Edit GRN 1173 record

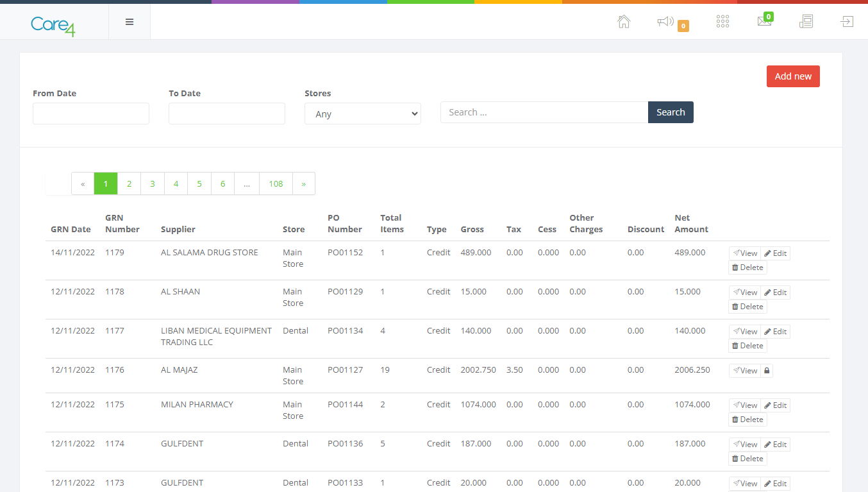click(776, 484)
